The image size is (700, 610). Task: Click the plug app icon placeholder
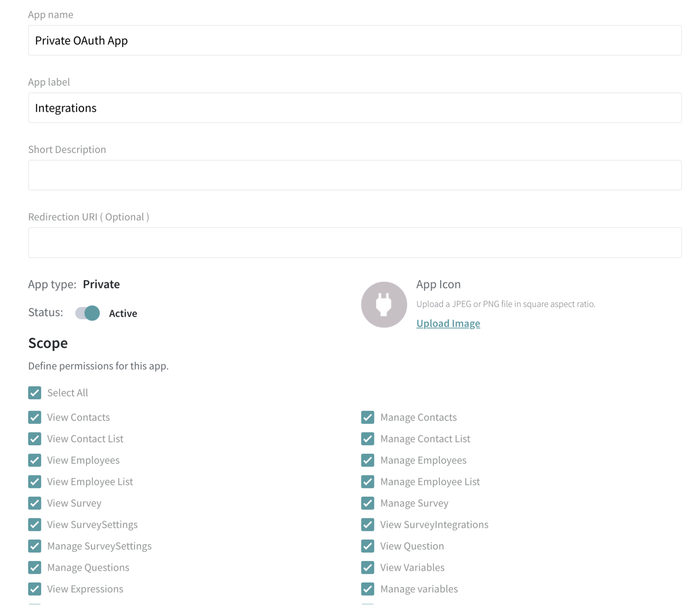(x=383, y=304)
